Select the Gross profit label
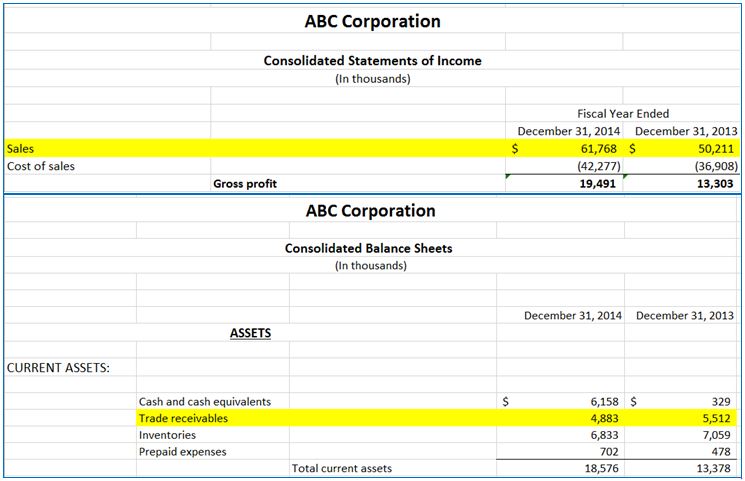Image resolution: width=745 pixels, height=481 pixels. click(245, 184)
